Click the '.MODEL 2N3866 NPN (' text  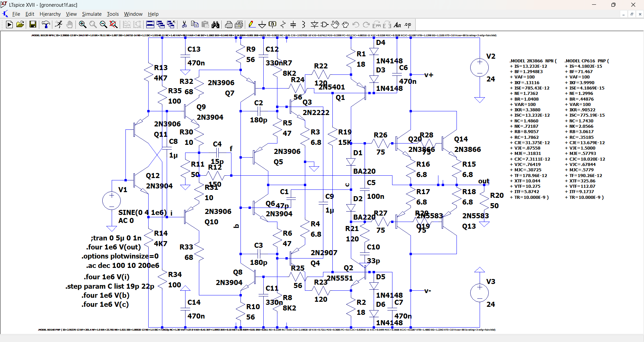[533, 61]
